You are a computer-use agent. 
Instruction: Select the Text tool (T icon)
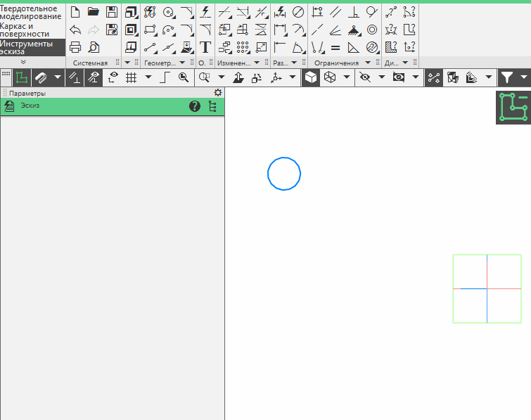(x=205, y=47)
